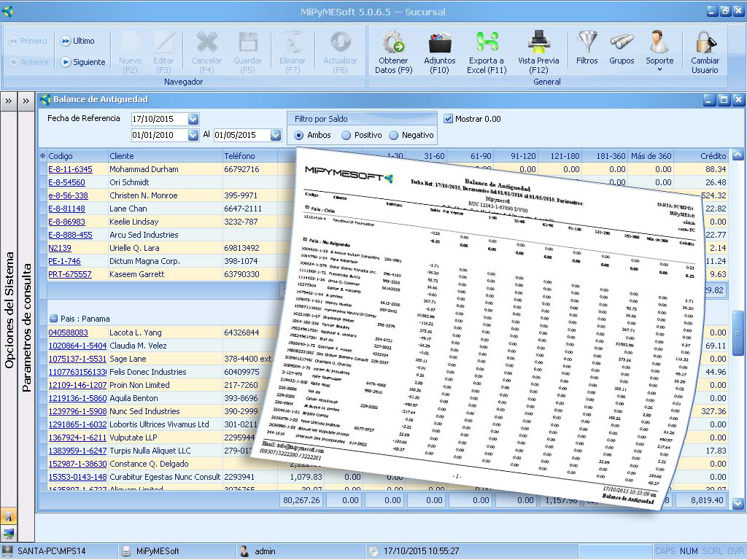Image resolution: width=747 pixels, height=560 pixels.
Task: Click the Siguiente navigation arrow icon
Action: (x=66, y=62)
